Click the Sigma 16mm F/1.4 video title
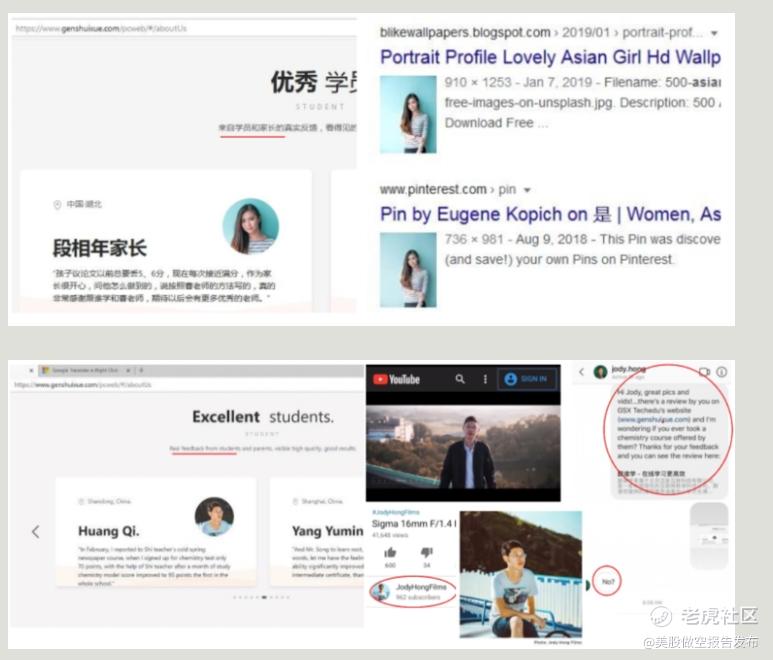 pyautogui.click(x=414, y=523)
